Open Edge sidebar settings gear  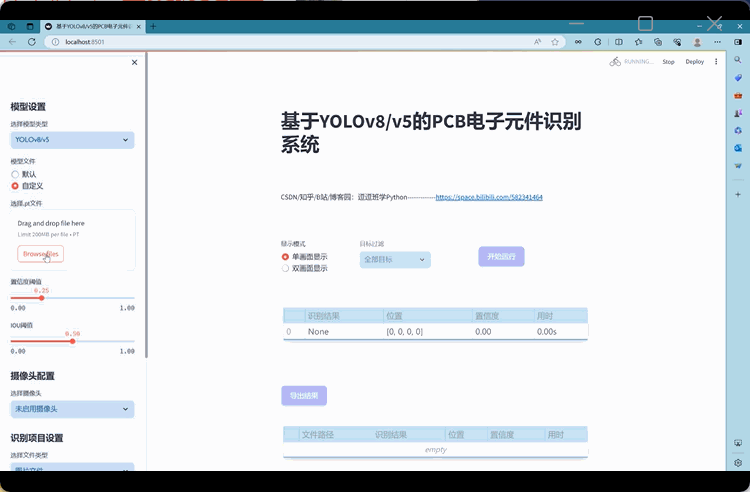[738, 462]
